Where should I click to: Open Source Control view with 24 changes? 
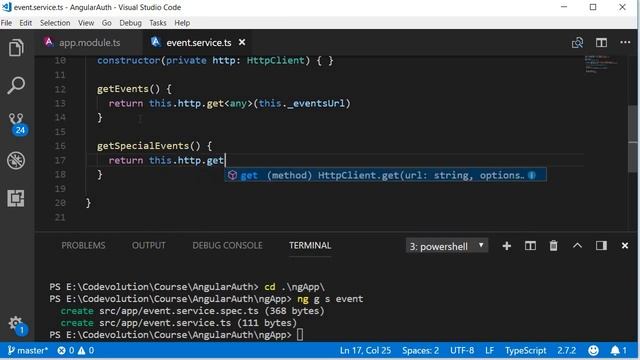coord(17,124)
